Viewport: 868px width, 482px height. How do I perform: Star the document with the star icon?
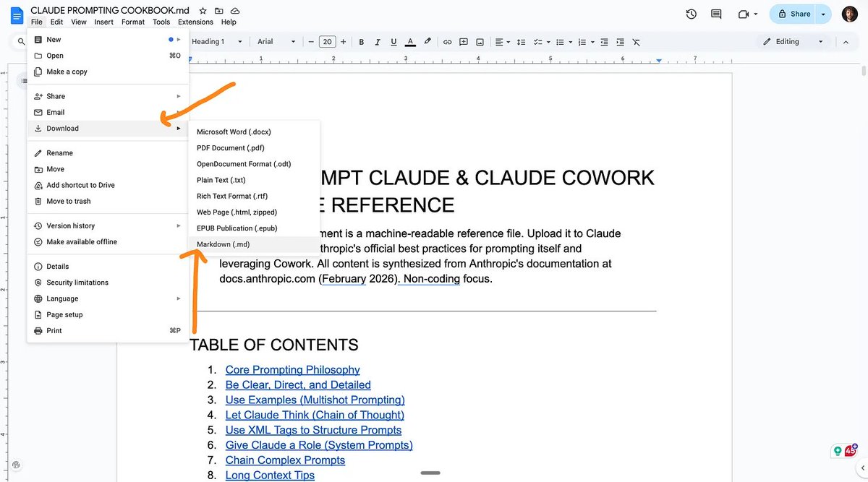tap(203, 11)
